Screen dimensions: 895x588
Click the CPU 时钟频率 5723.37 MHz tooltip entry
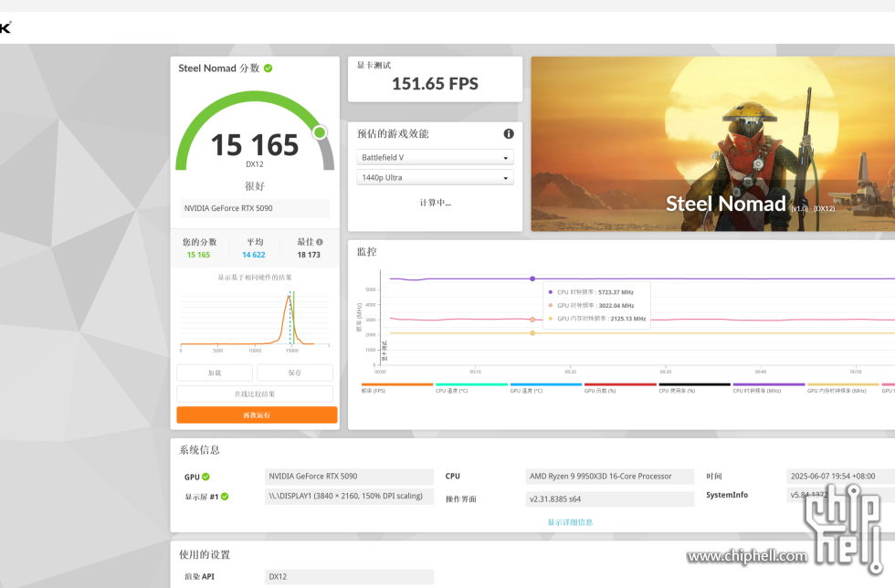[595, 292]
